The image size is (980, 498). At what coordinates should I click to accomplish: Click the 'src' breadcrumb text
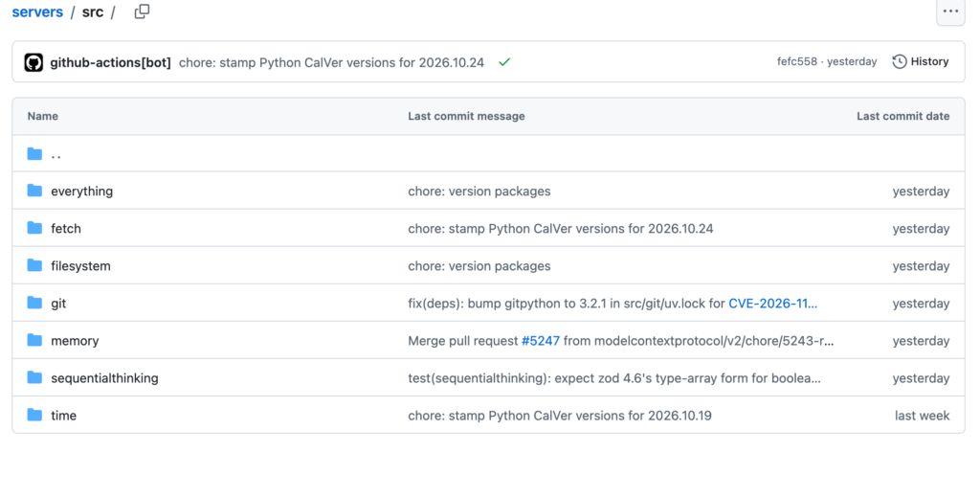[93, 11]
